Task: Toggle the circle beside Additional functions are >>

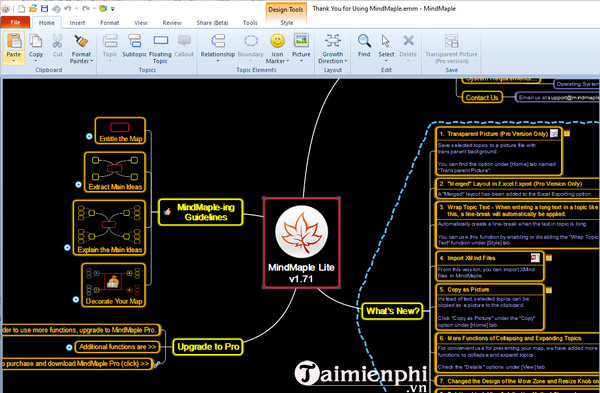Action: pos(69,347)
